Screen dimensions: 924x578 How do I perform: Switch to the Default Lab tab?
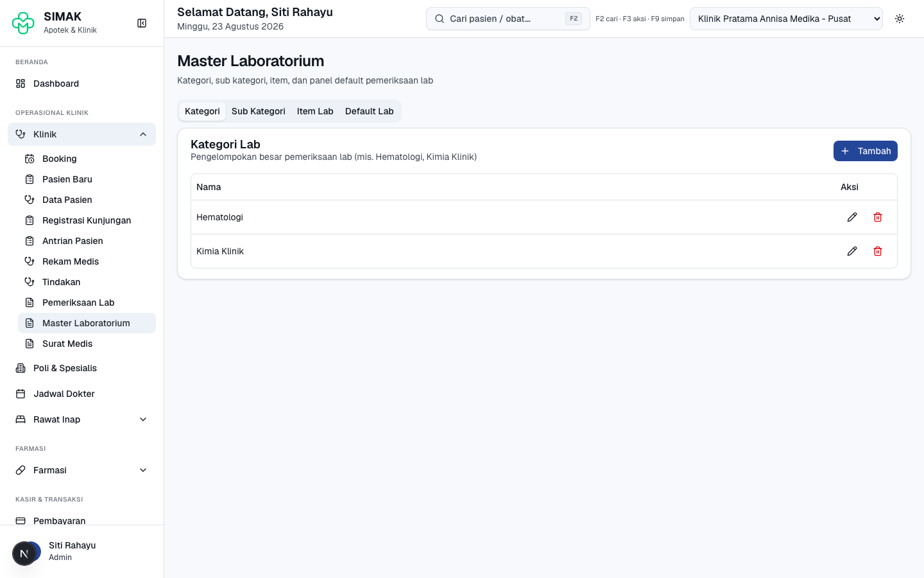point(370,111)
